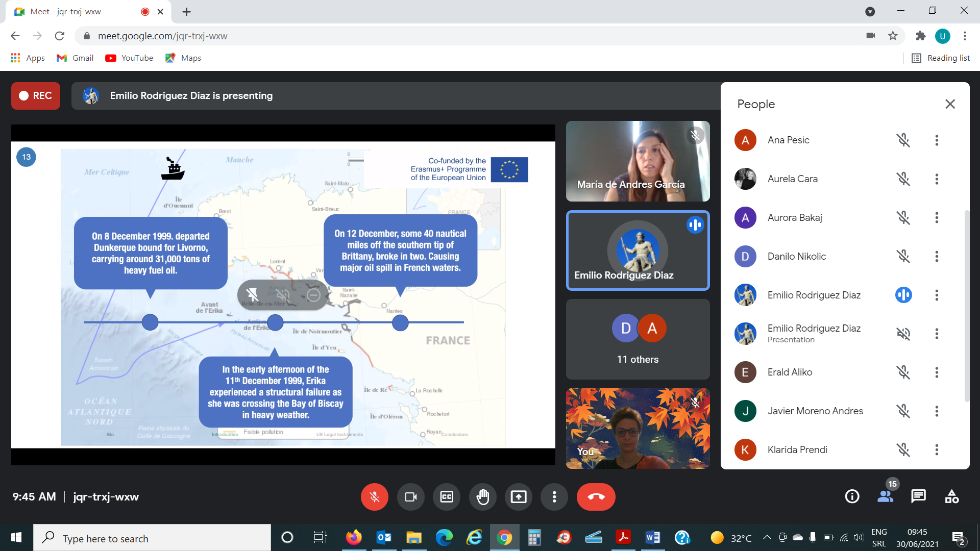
Task: Open Firefox from the Windows taskbar
Action: (x=353, y=538)
